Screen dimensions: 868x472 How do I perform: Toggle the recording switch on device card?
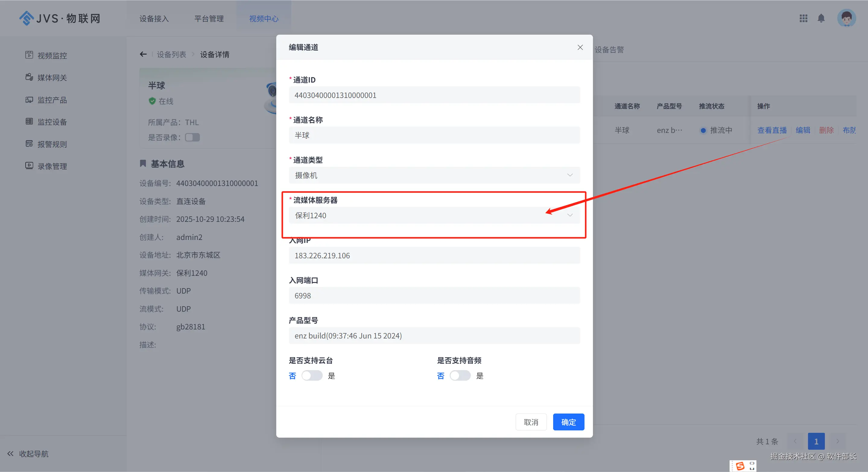click(192, 137)
